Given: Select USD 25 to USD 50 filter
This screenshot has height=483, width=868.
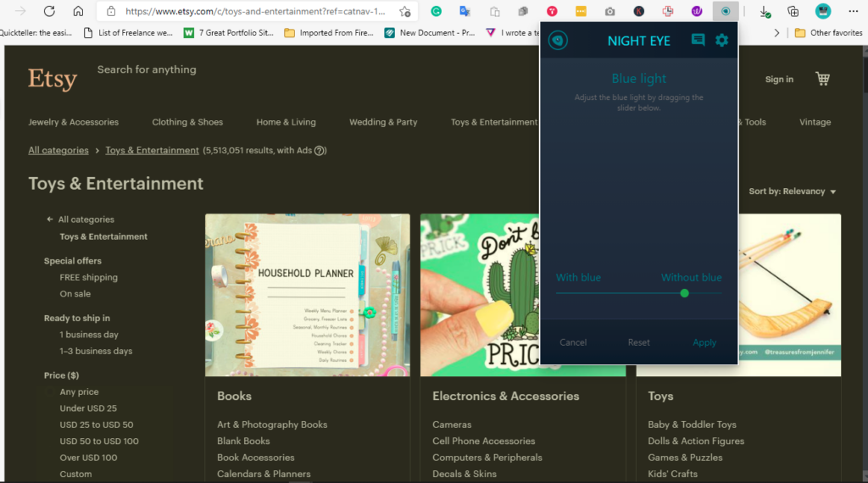Looking at the screenshot, I should click(x=97, y=425).
